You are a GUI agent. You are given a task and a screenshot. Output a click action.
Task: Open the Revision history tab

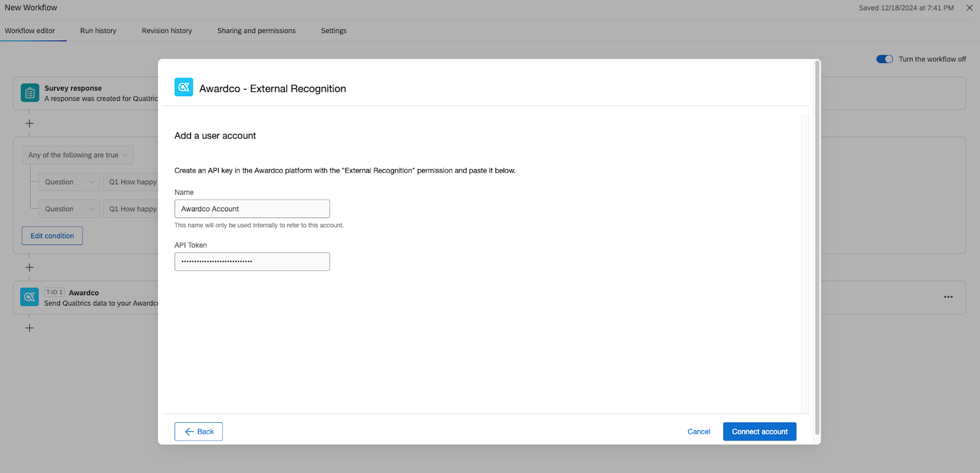[x=167, y=31]
